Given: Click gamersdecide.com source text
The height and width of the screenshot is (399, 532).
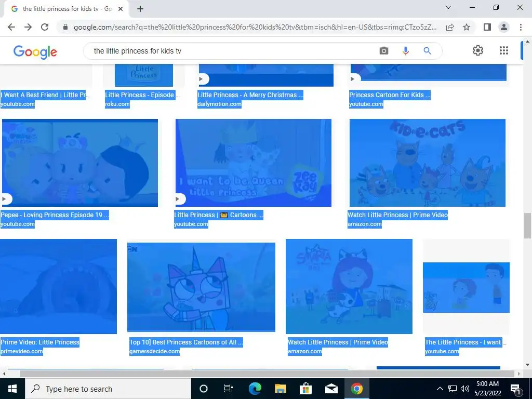Looking at the screenshot, I should [154, 351].
